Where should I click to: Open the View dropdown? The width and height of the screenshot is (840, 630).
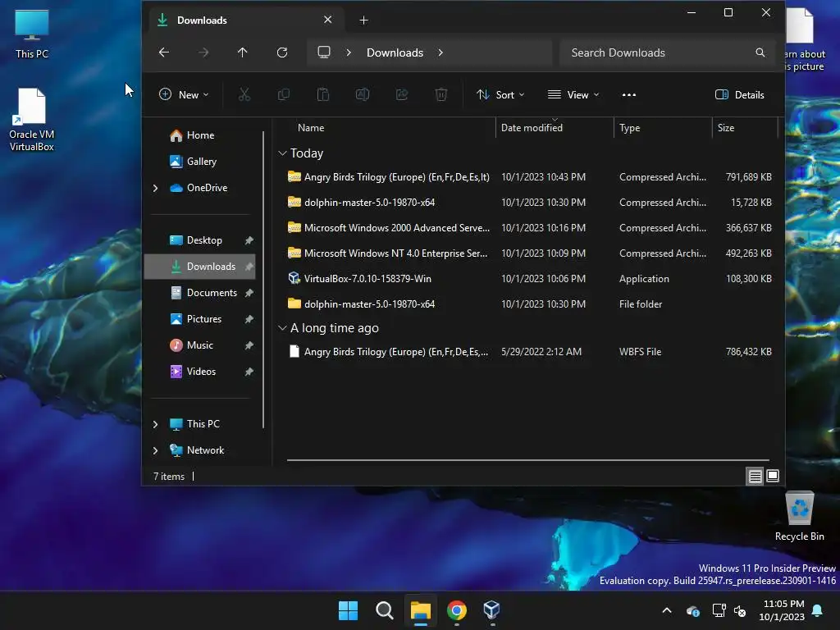[573, 95]
